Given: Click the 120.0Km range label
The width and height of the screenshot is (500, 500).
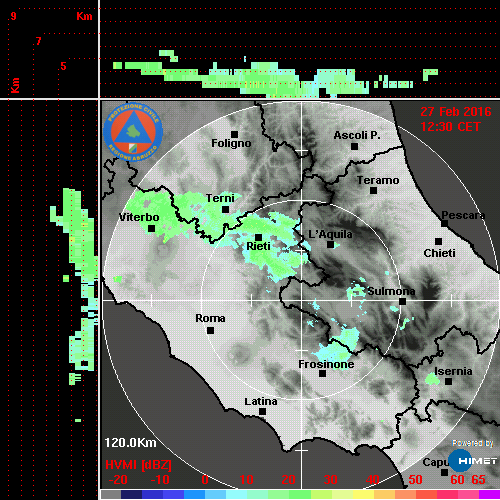Looking at the screenshot, I should (x=130, y=443).
